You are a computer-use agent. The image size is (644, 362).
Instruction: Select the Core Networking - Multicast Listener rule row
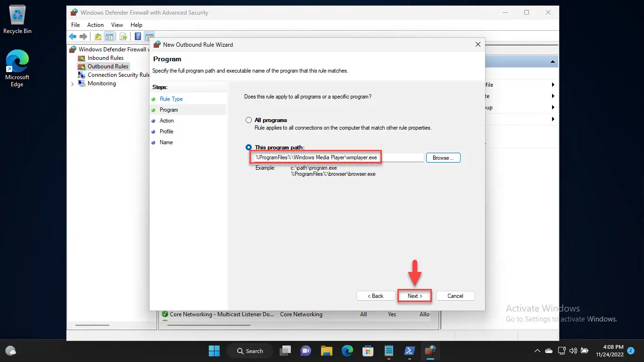295,314
